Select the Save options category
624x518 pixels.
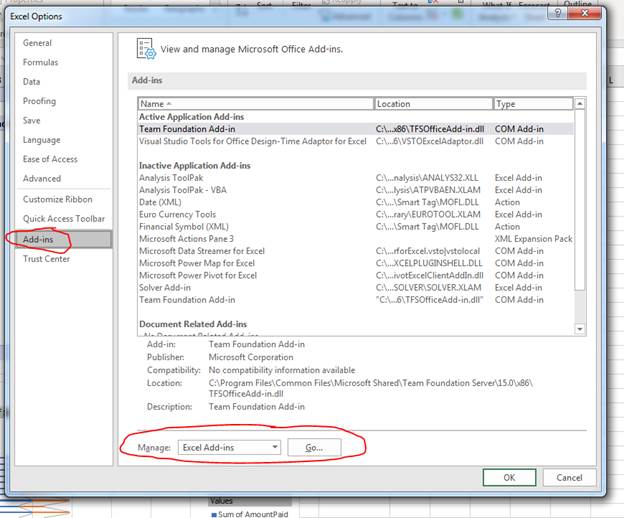tap(31, 121)
